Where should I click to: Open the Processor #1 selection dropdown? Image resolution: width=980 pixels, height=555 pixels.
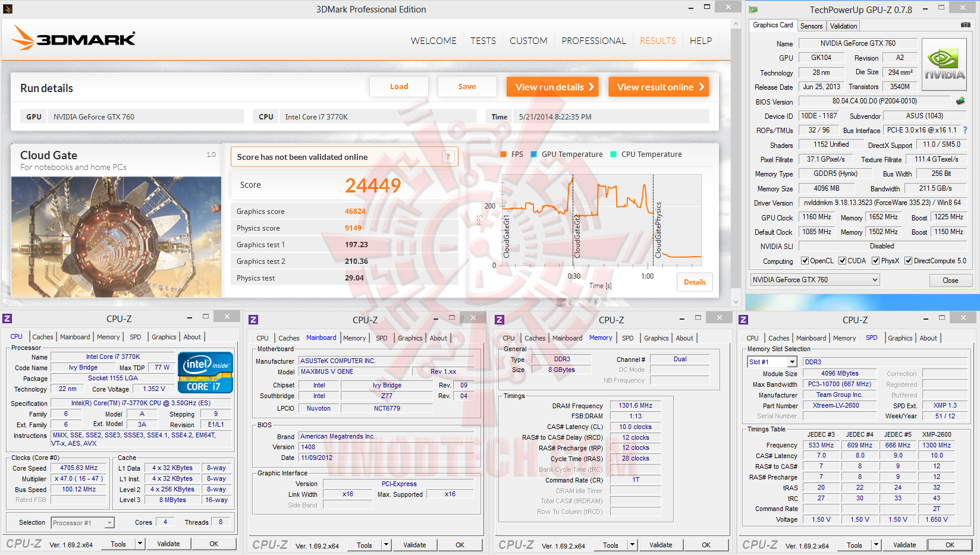[83, 523]
